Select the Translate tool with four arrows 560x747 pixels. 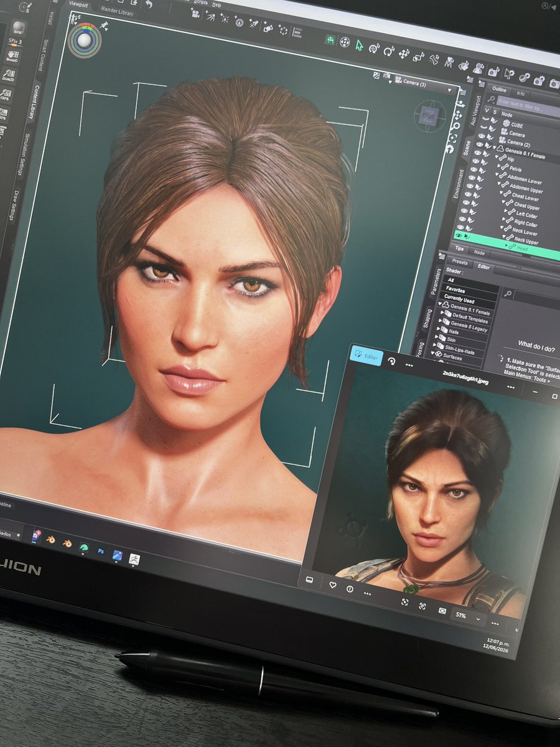(x=404, y=54)
